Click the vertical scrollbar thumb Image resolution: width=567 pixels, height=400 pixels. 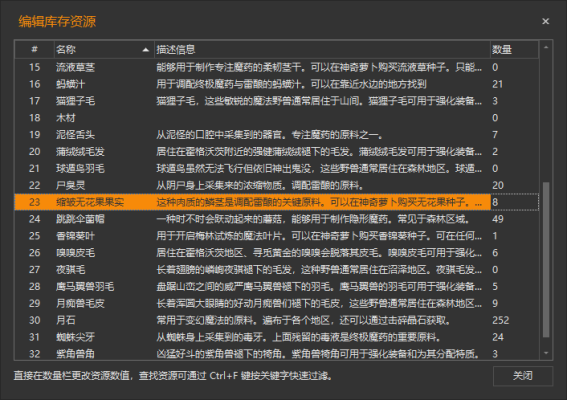click(x=546, y=260)
